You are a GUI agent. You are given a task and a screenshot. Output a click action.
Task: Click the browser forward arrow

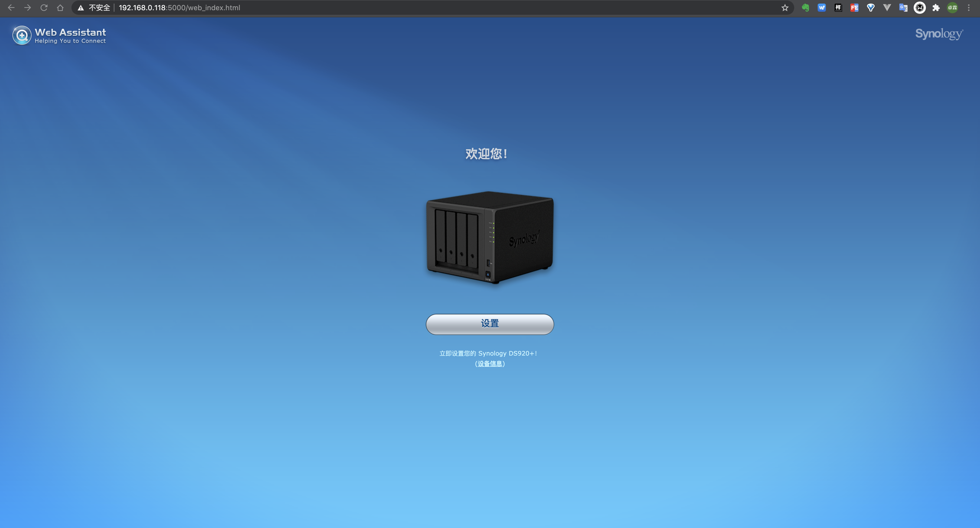[x=27, y=8]
